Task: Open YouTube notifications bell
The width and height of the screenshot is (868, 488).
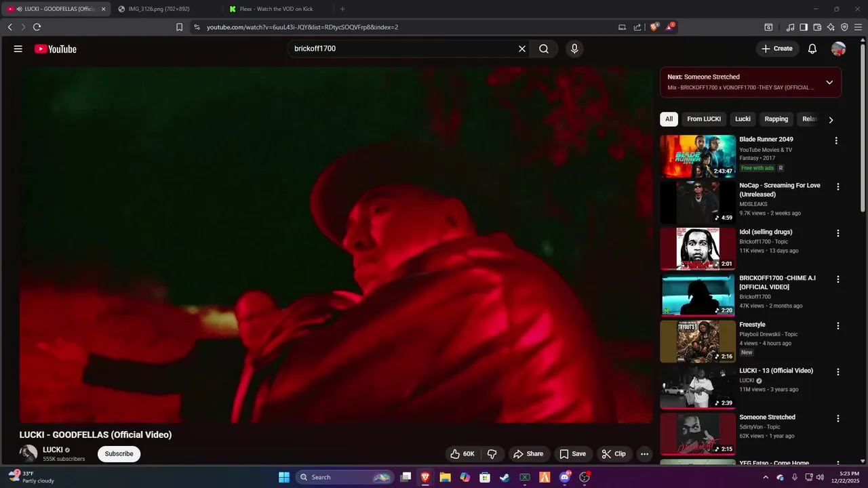Action: point(812,49)
